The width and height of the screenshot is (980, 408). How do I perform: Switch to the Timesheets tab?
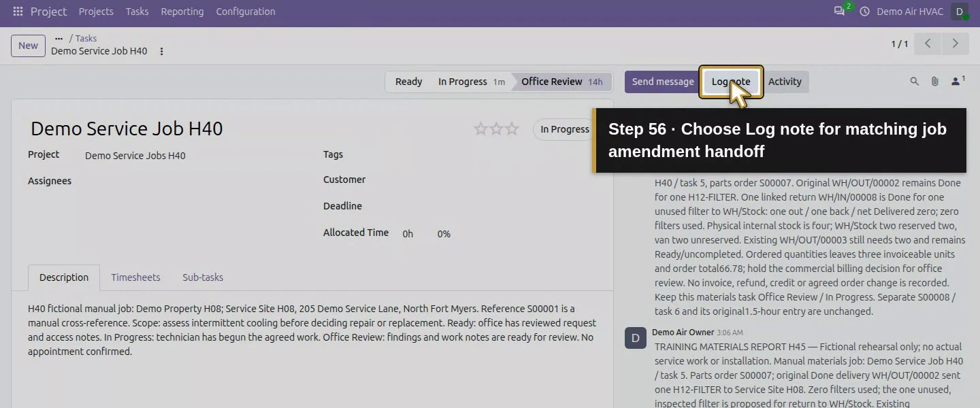(x=135, y=277)
